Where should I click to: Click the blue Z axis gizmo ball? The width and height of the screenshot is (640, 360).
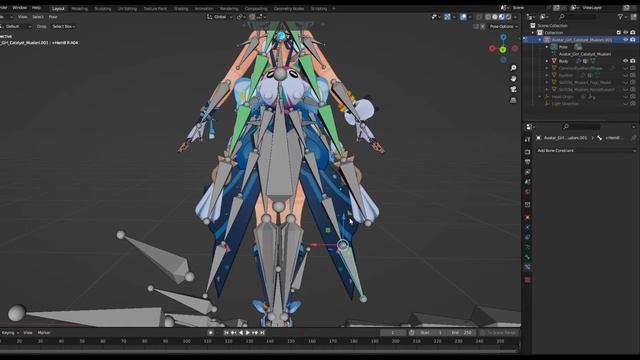pyautogui.click(x=503, y=38)
